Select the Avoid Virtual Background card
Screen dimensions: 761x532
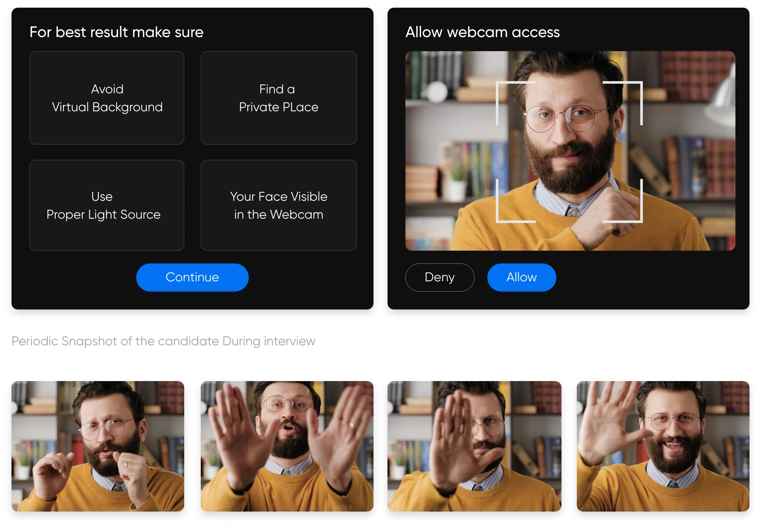pos(107,98)
